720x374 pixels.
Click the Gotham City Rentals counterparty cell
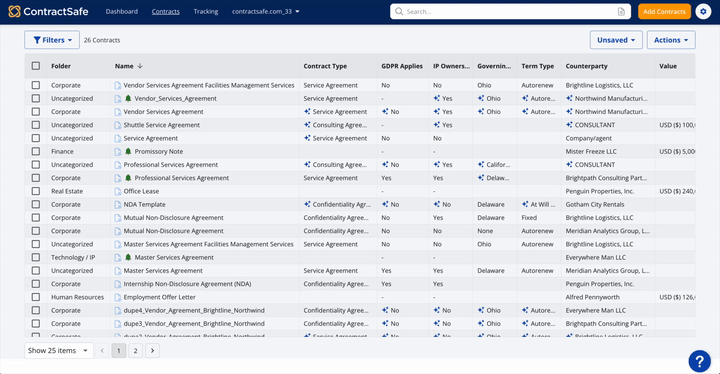coord(595,204)
